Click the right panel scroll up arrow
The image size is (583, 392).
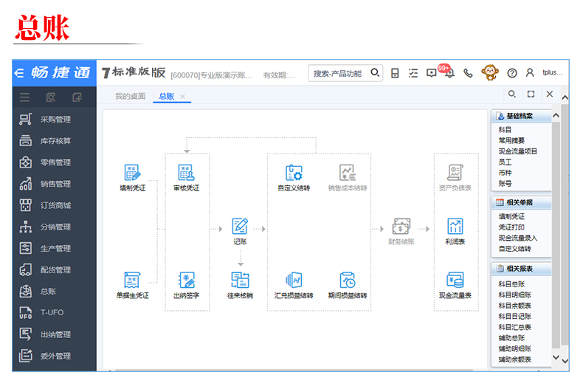(556, 116)
